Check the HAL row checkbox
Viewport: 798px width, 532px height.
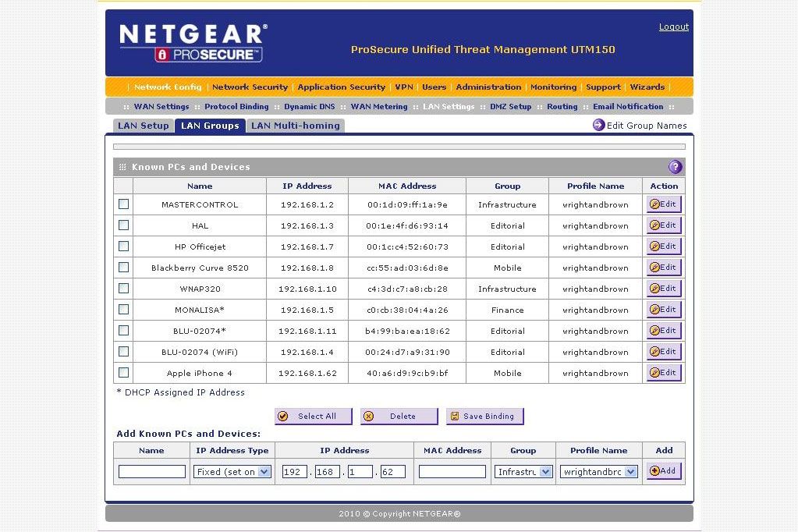(124, 225)
